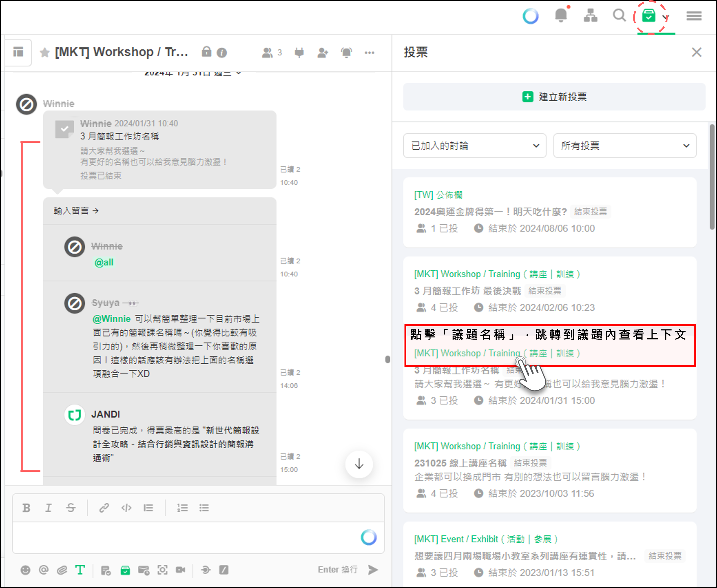Open the hamburger menu at top right

click(694, 15)
